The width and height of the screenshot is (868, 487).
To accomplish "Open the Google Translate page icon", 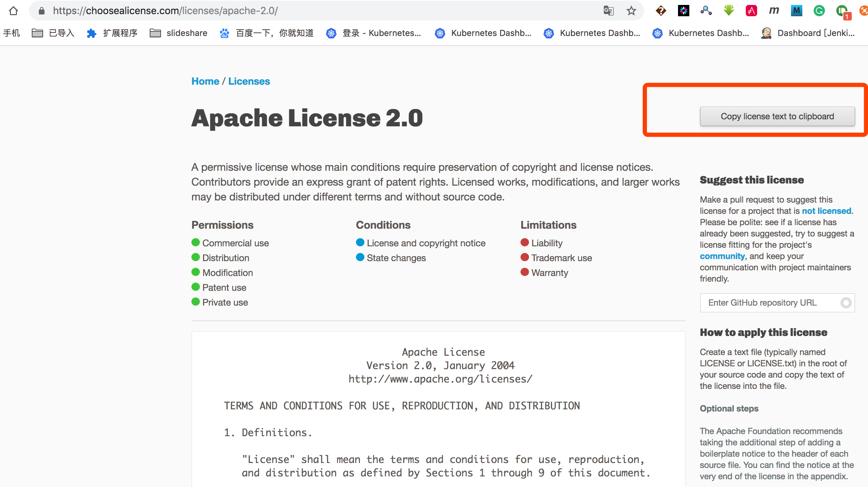I will click(x=608, y=11).
